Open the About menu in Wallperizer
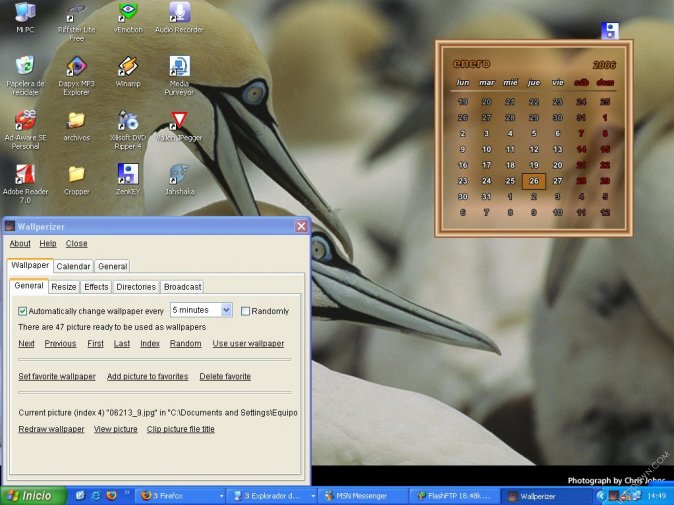The image size is (674, 505). pos(20,243)
